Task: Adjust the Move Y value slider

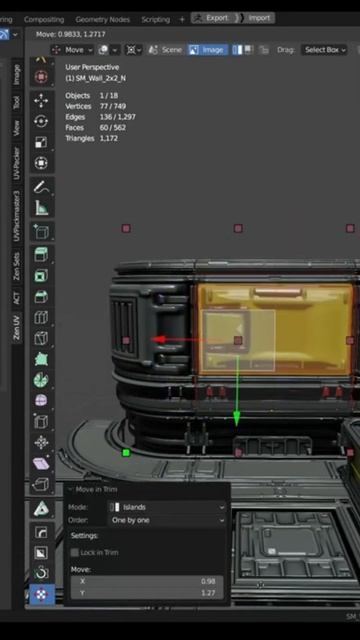Action: point(147,593)
